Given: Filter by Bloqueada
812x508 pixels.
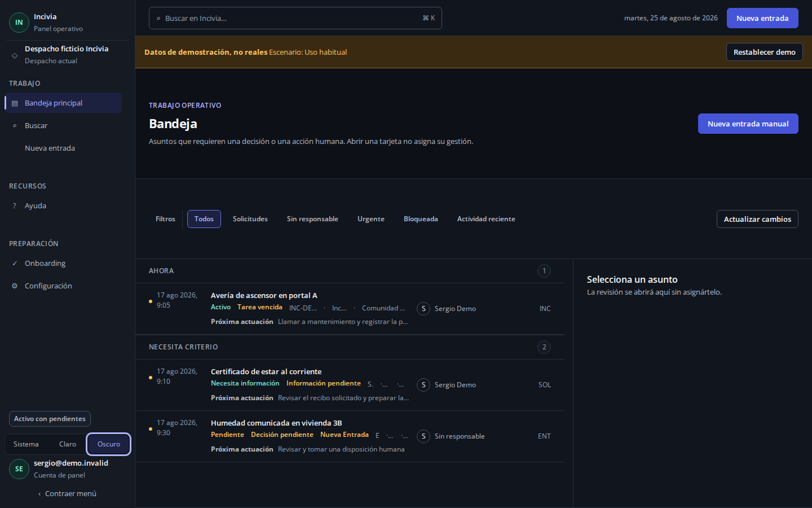Looking at the screenshot, I should click(x=421, y=219).
